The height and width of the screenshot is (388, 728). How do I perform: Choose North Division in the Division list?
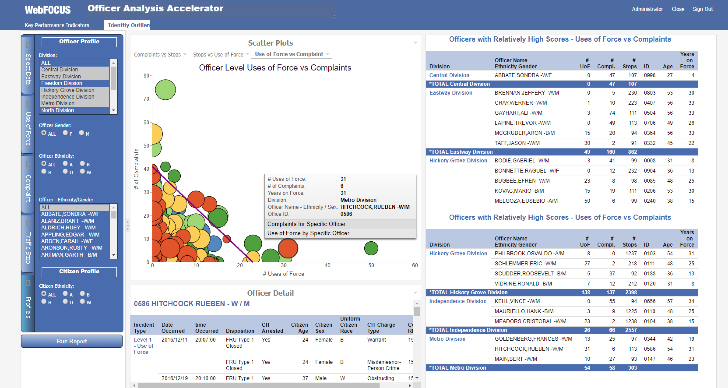coord(75,110)
